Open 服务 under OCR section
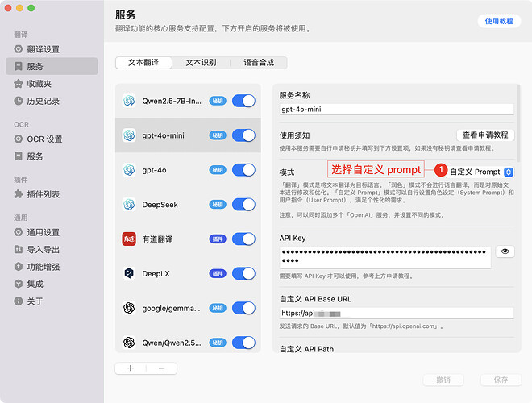Viewport: 532px width, 403px height. pyautogui.click(x=52, y=156)
